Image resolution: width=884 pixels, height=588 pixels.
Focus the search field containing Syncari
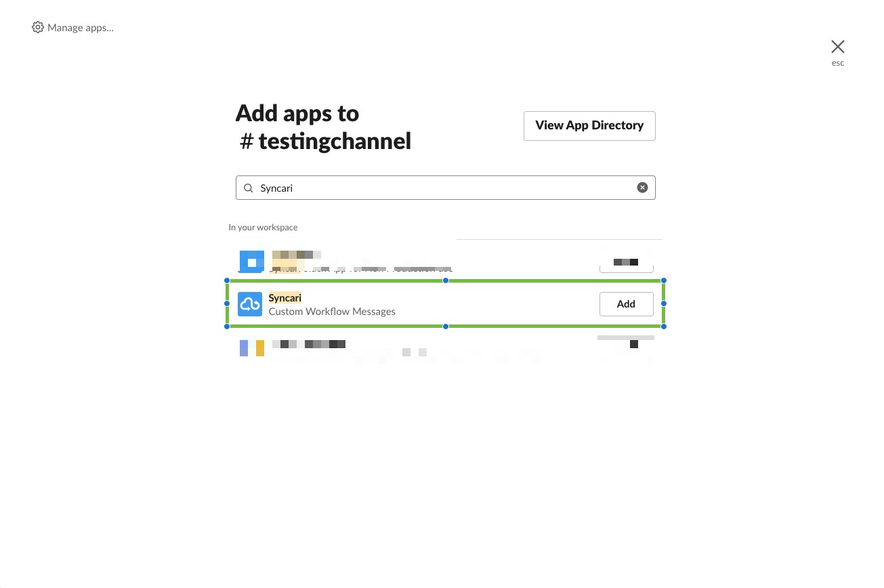point(445,188)
